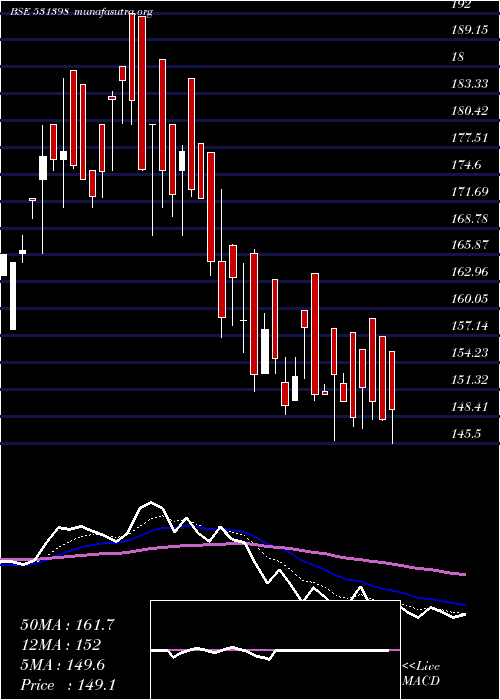This screenshot has width=500, height=700.
Task: Click the 180.42 price axis label
Action: (470, 111)
